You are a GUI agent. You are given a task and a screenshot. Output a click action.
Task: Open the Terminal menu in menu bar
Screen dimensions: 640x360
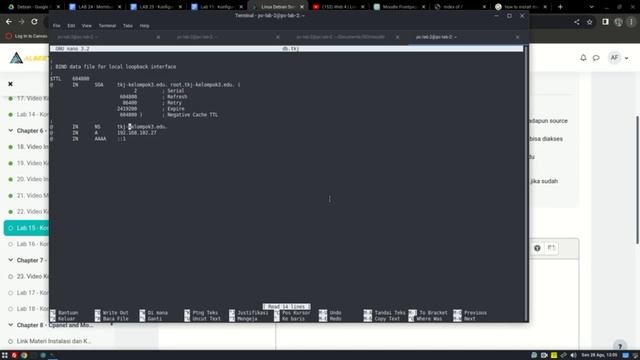coord(107,26)
